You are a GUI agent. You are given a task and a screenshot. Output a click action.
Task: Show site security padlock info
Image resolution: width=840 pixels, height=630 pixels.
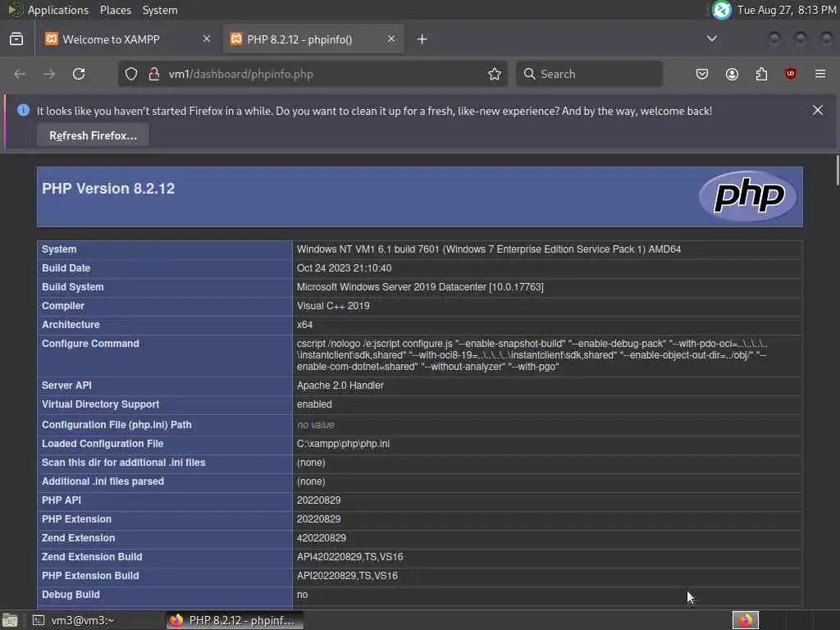pos(154,74)
